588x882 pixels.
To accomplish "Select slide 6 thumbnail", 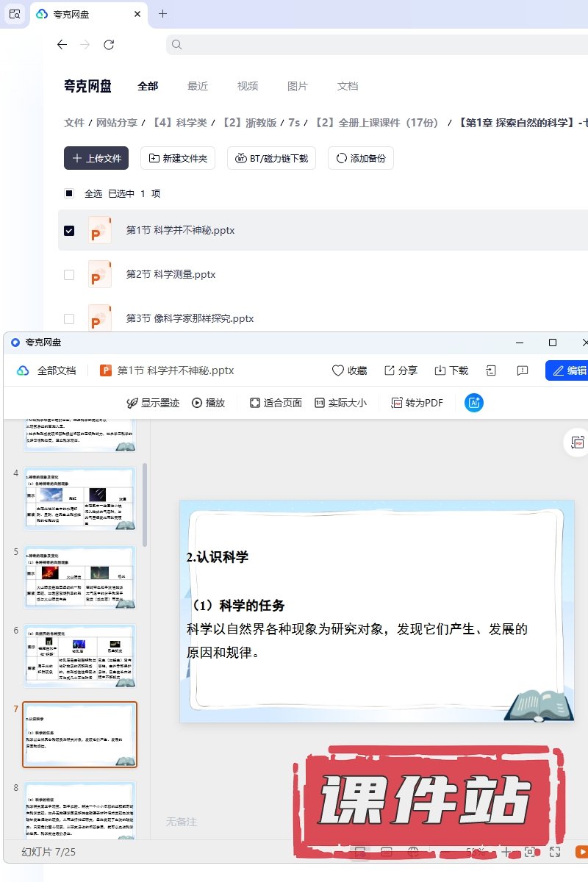I will click(x=80, y=656).
